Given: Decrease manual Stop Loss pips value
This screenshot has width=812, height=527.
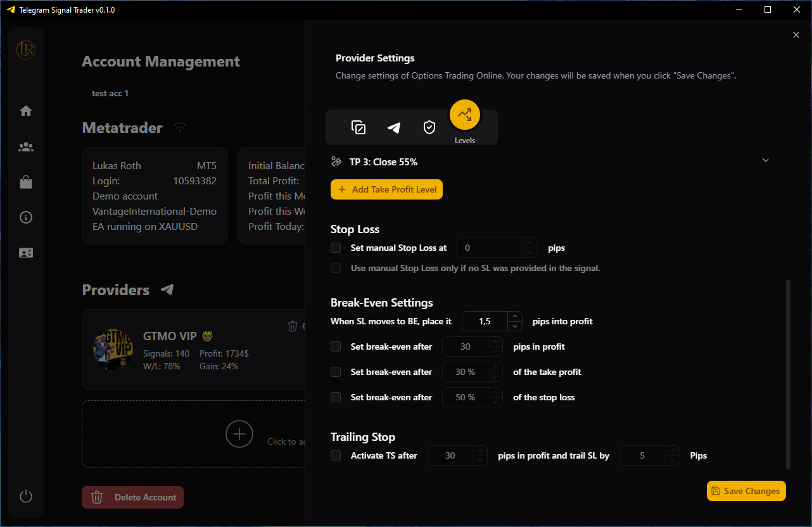Looking at the screenshot, I should [x=530, y=253].
